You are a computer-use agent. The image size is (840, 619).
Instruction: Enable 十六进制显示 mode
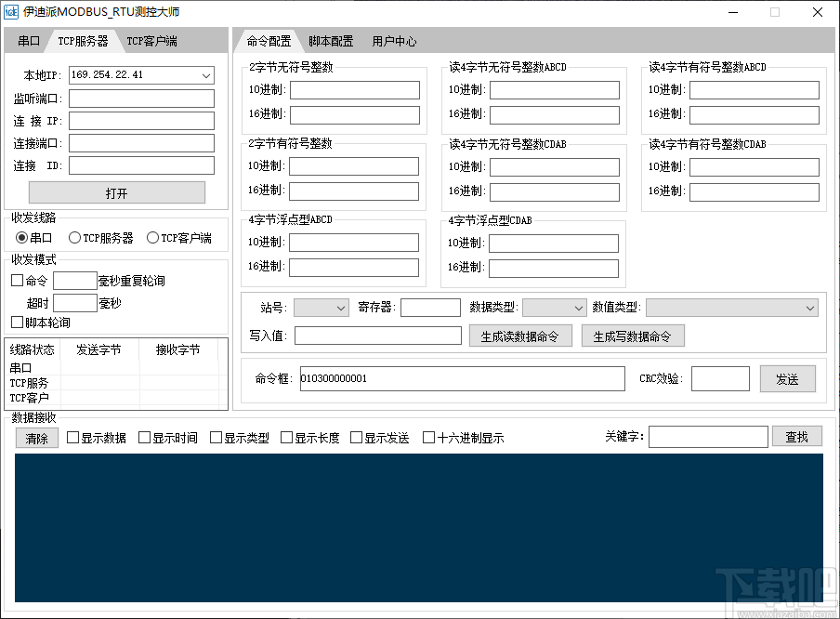click(429, 437)
